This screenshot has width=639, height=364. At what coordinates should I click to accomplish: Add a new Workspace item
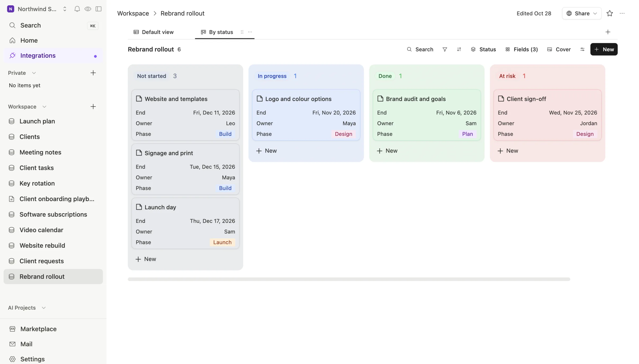click(x=93, y=107)
